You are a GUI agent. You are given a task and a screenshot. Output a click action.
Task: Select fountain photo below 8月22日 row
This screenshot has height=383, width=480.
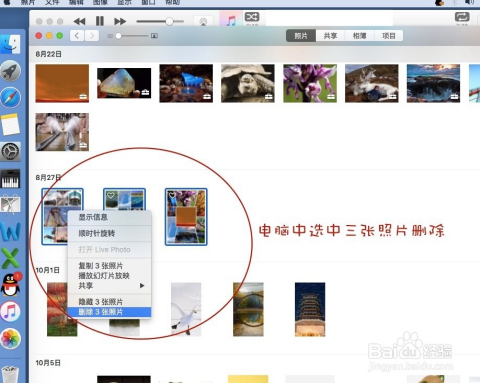(62, 132)
